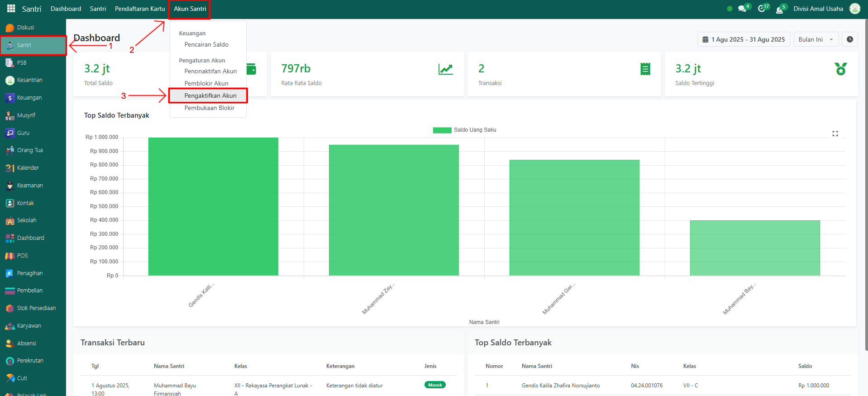Open chat messages icon with badge 4
This screenshot has width=868, height=396.
coord(742,9)
